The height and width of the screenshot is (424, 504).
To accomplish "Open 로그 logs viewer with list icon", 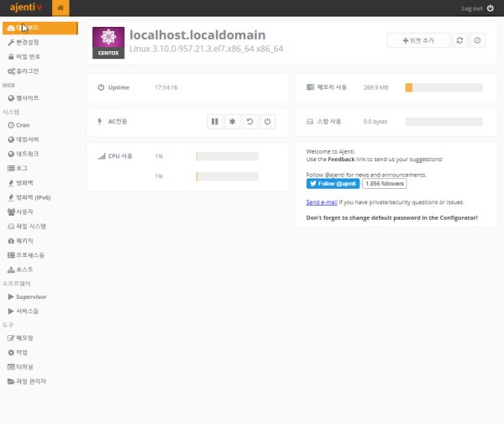I will coord(18,168).
